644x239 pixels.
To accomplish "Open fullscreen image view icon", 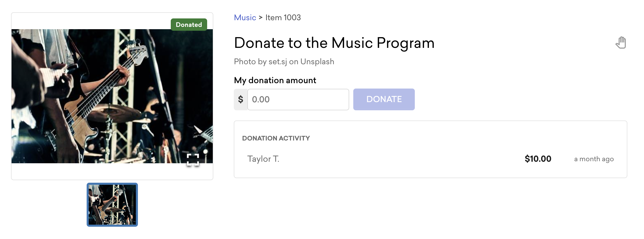I will coord(193,160).
